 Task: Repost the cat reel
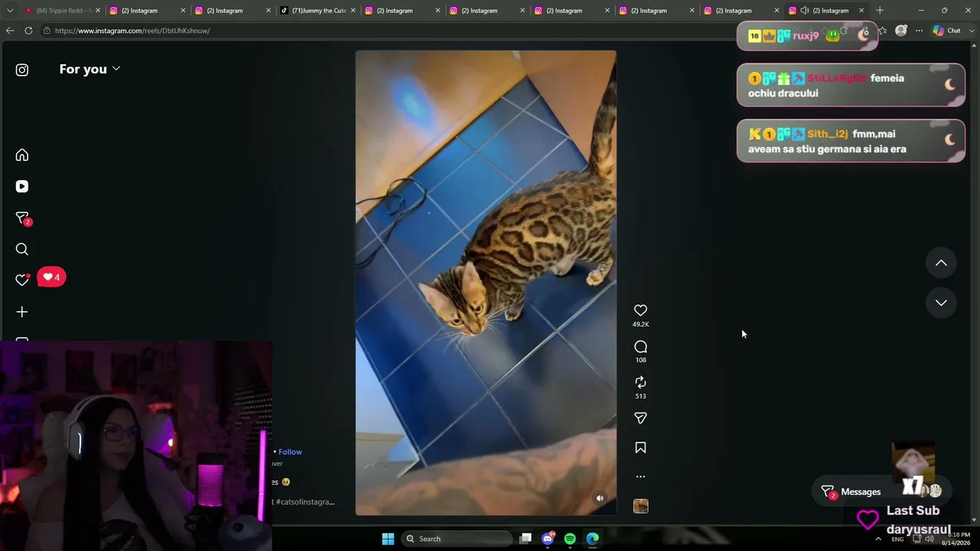641,382
